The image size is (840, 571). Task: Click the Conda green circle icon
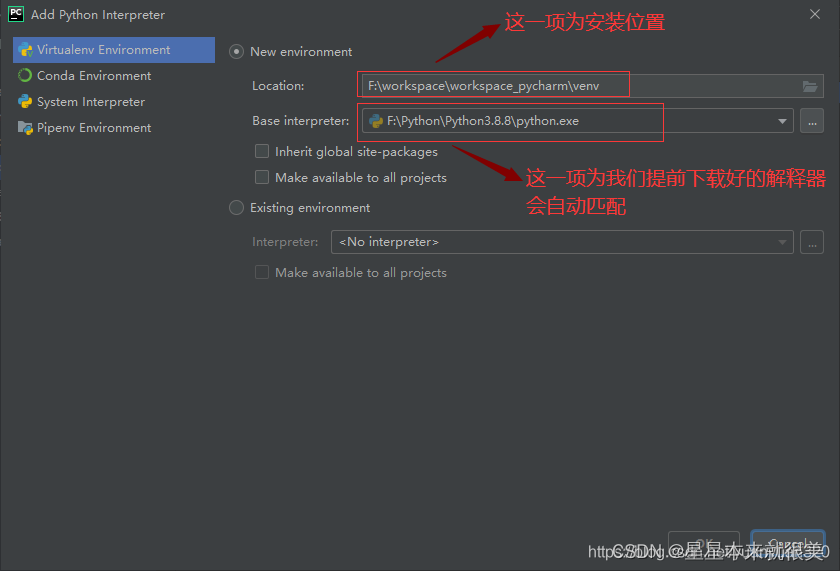(25, 76)
